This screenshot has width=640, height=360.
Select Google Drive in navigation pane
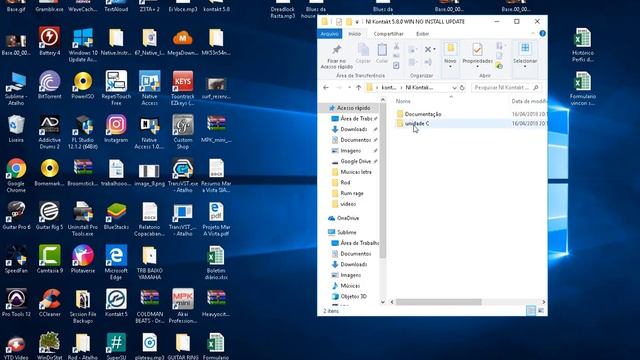tap(354, 161)
